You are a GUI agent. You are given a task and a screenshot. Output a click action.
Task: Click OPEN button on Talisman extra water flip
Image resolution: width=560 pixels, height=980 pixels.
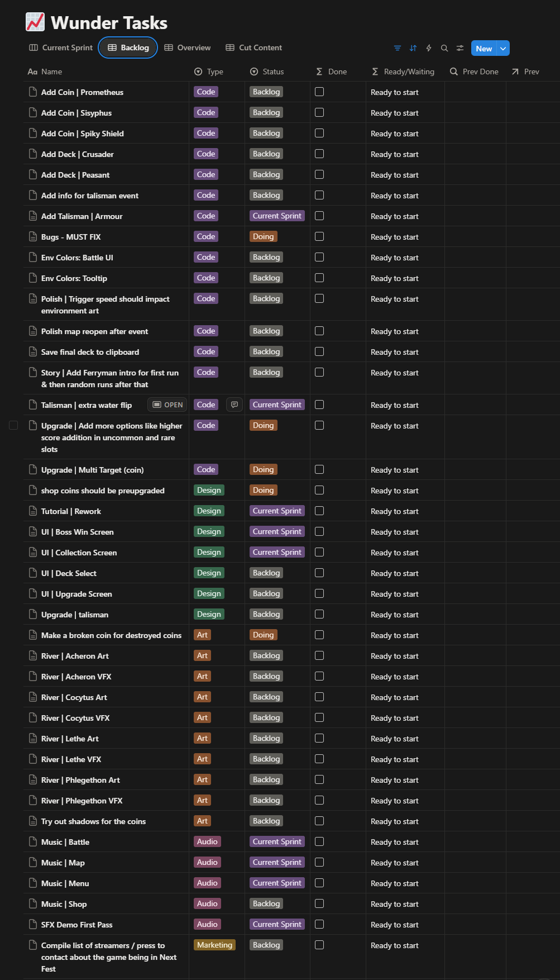coord(168,405)
